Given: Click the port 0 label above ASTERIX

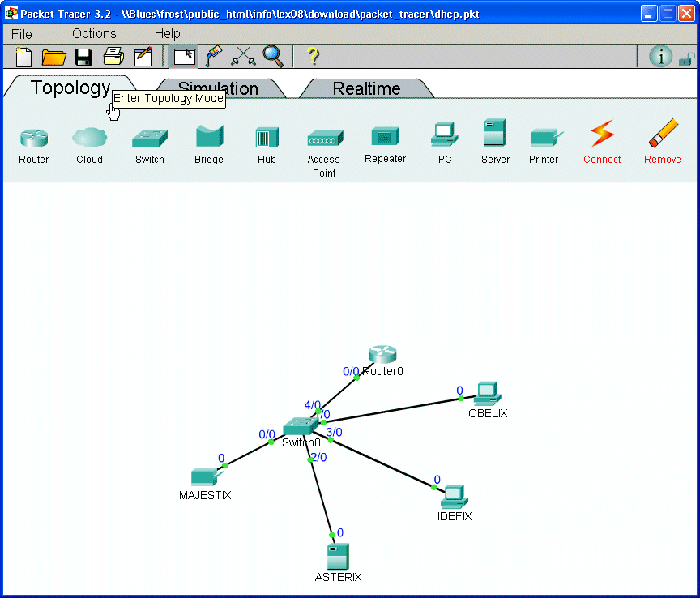Looking at the screenshot, I should (x=340, y=532).
